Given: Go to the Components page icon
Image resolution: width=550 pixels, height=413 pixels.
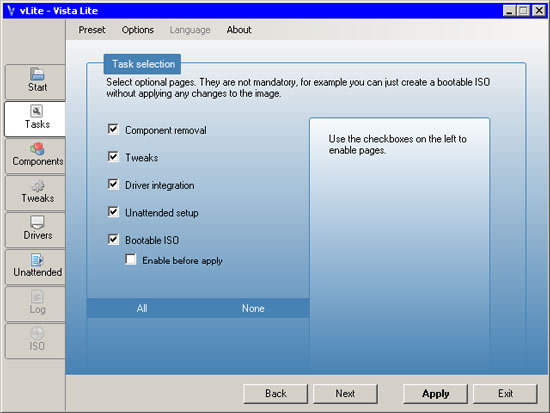Looking at the screenshot, I should [36, 156].
